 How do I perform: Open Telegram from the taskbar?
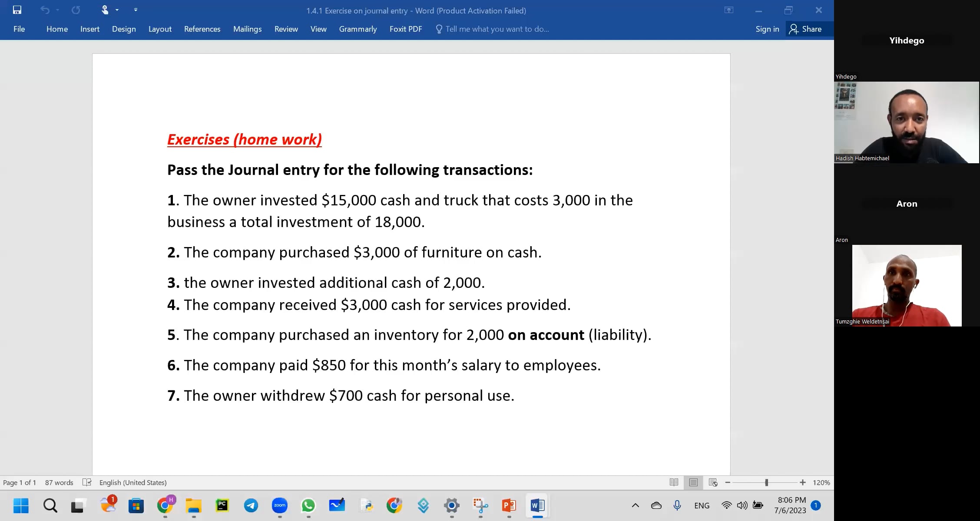(x=251, y=505)
